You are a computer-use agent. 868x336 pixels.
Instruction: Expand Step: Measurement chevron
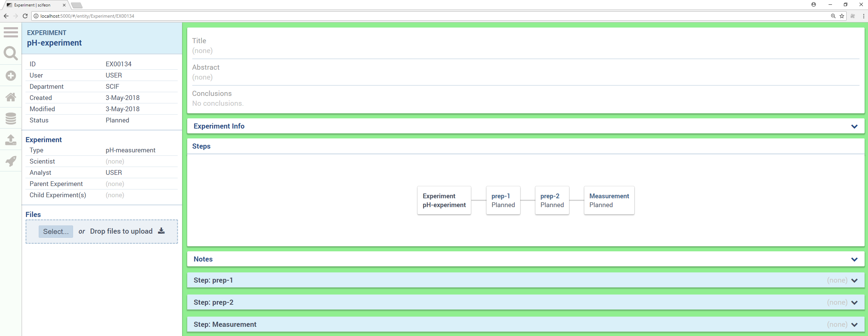[854, 325]
